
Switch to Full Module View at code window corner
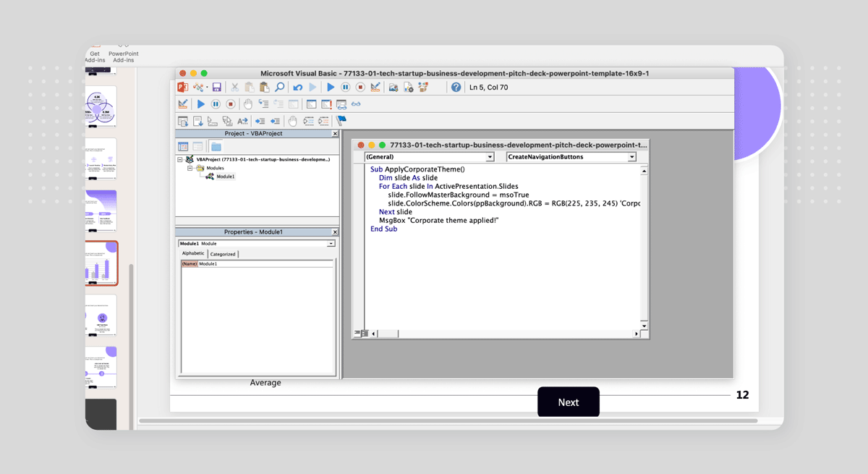(x=365, y=334)
